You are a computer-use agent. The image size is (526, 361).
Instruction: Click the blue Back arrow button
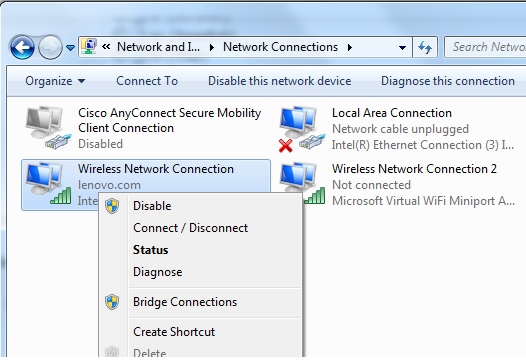[x=22, y=47]
